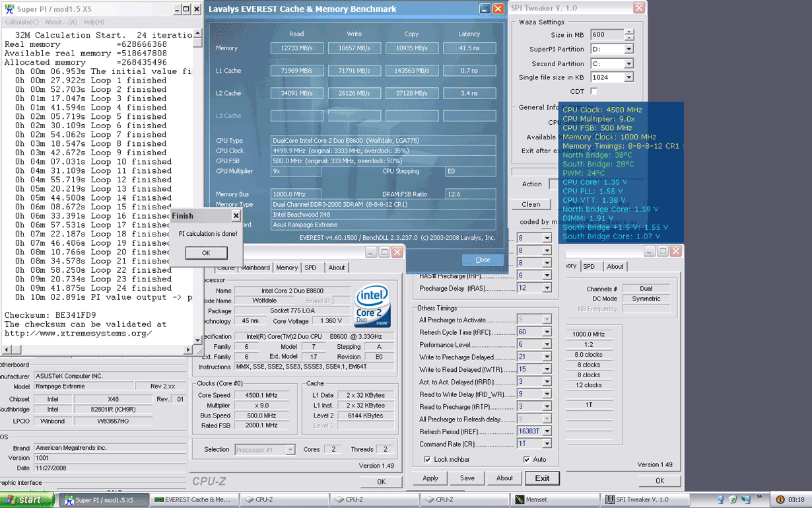Switch to Memset taskbar button

(555, 500)
